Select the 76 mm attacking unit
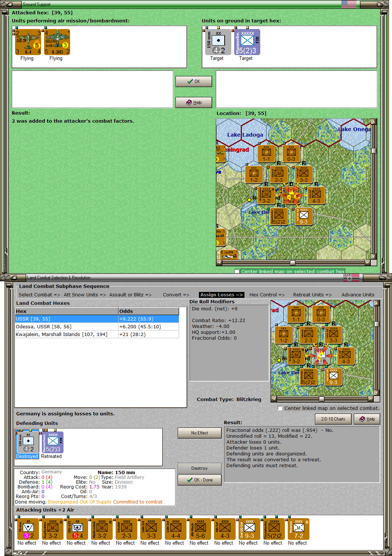The width and height of the screenshot is (392, 556). coord(28,529)
